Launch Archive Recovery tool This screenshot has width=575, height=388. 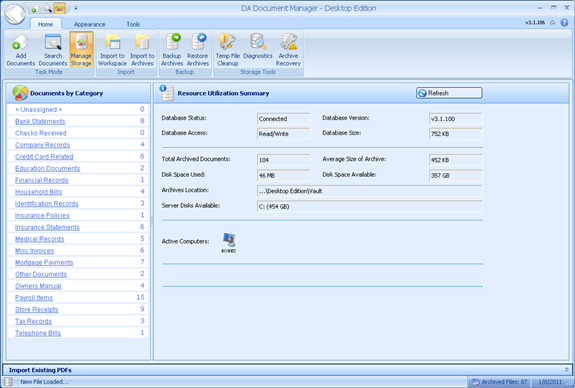coord(288,50)
